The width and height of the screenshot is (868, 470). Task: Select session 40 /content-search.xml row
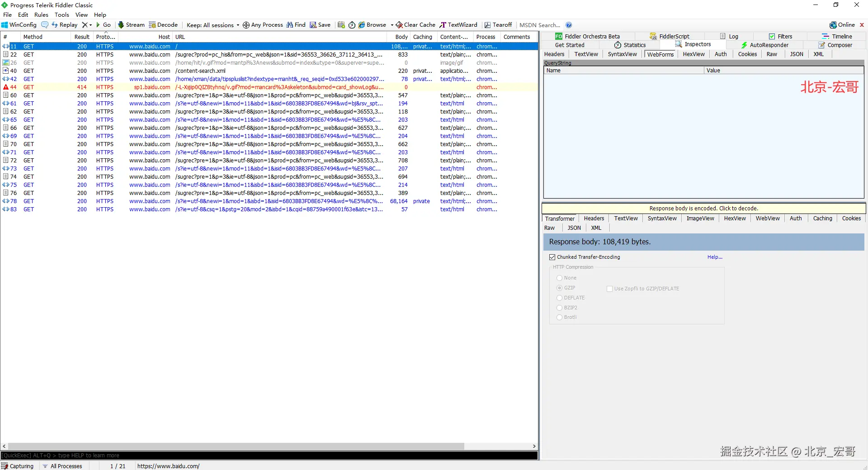tap(269, 71)
